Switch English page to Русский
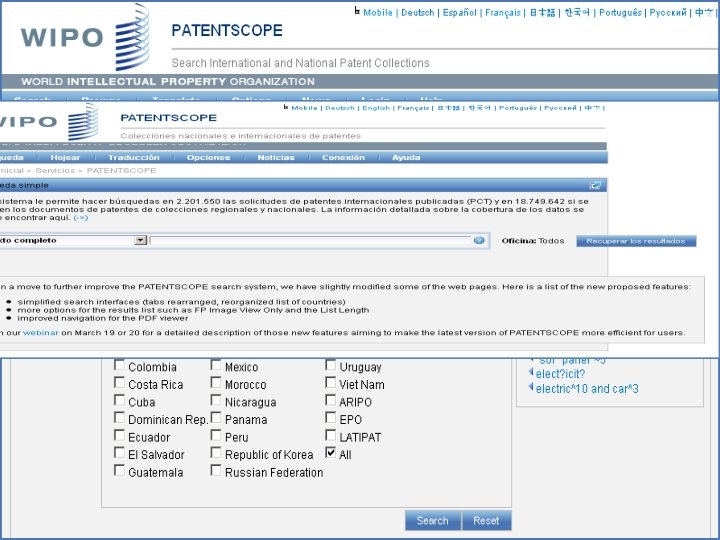The image size is (720, 540). tap(668, 12)
